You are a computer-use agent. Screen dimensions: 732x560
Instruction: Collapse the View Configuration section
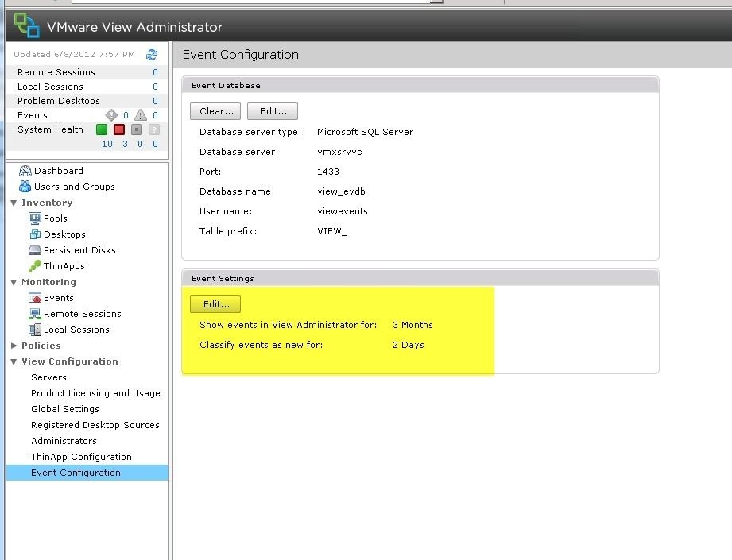(14, 361)
